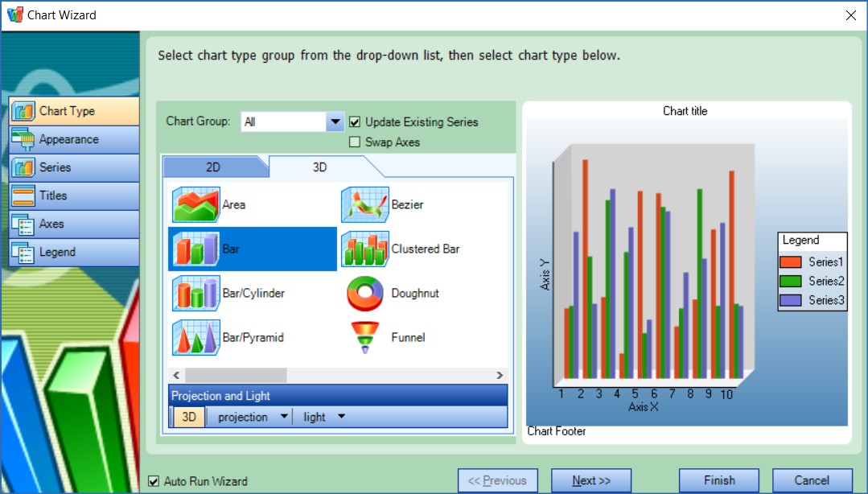Image resolution: width=868 pixels, height=494 pixels.
Task: Click the Series1 red legend swatch
Action: click(x=791, y=261)
